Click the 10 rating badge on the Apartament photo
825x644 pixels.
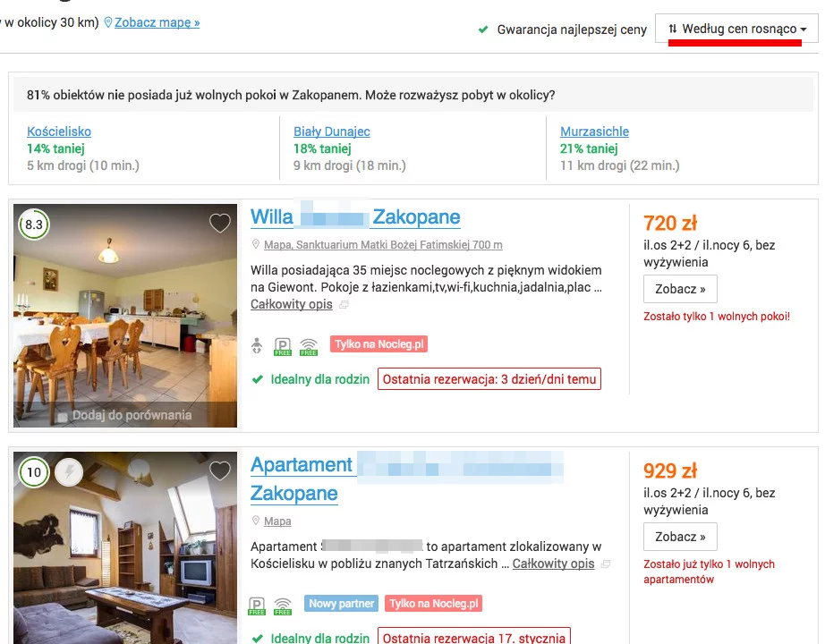coord(34,472)
